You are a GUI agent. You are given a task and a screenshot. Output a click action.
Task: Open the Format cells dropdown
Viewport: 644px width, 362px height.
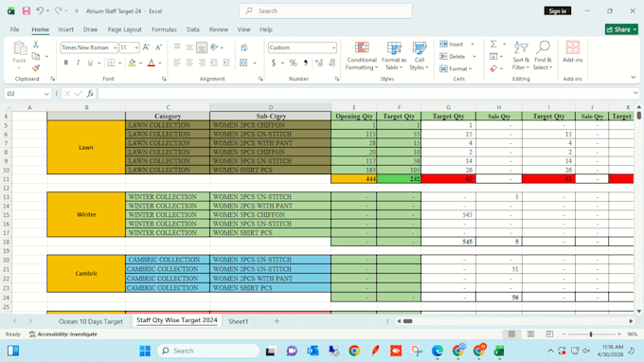456,68
